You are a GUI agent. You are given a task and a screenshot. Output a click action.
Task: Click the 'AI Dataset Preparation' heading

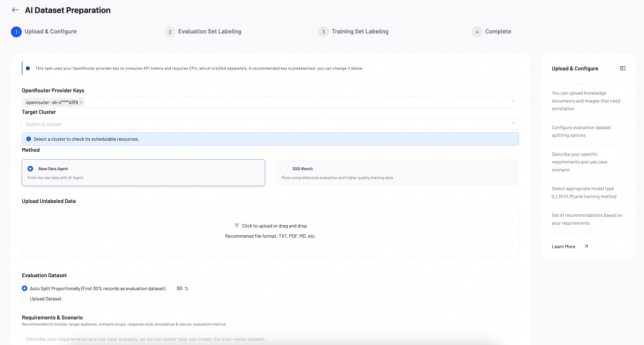click(68, 10)
